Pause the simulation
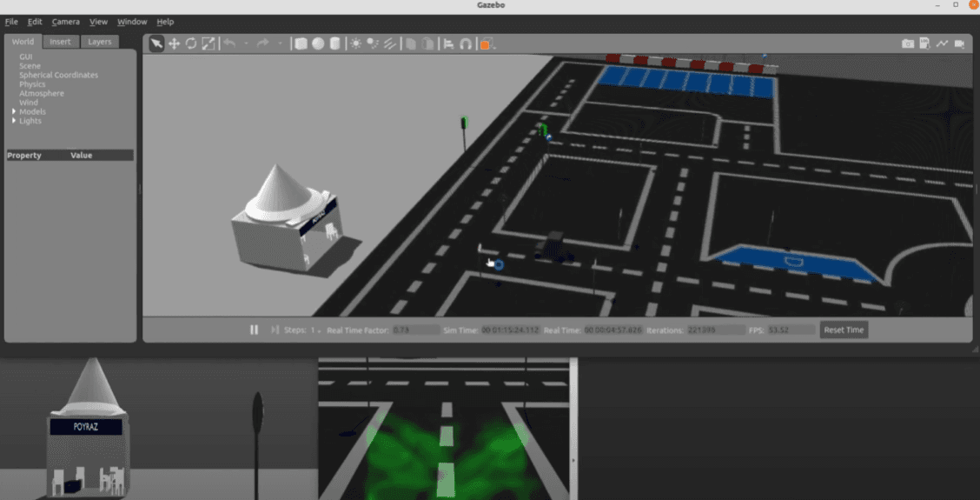 click(255, 330)
